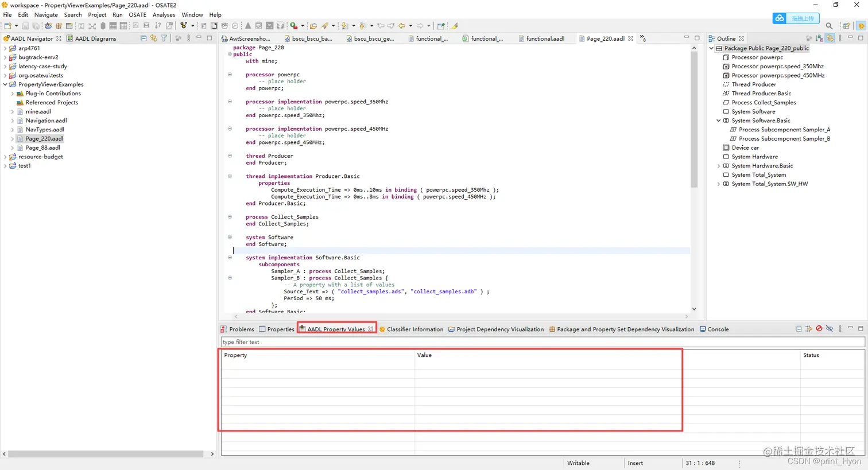Expand the Plug-in Contributions node
868x470 pixels.
click(13, 94)
